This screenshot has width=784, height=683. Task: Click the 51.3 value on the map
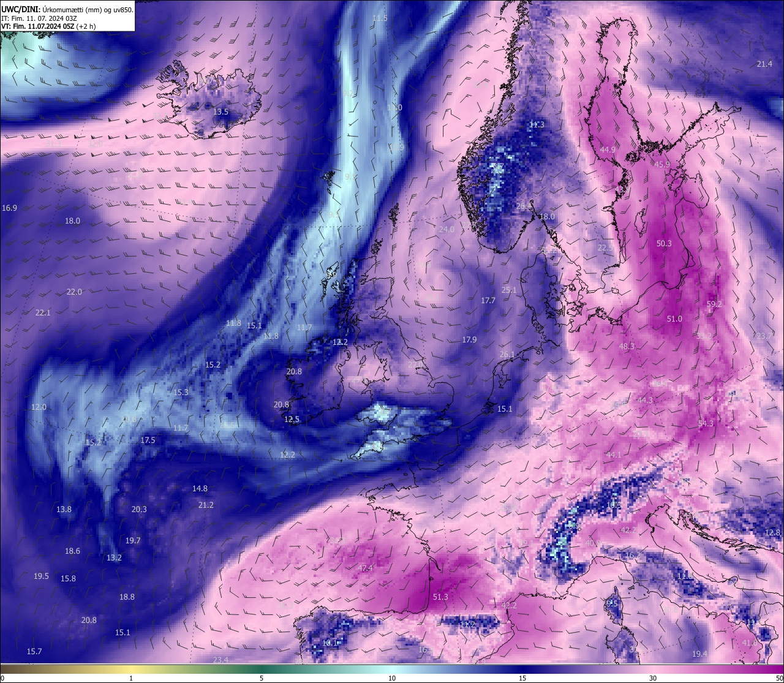[440, 597]
